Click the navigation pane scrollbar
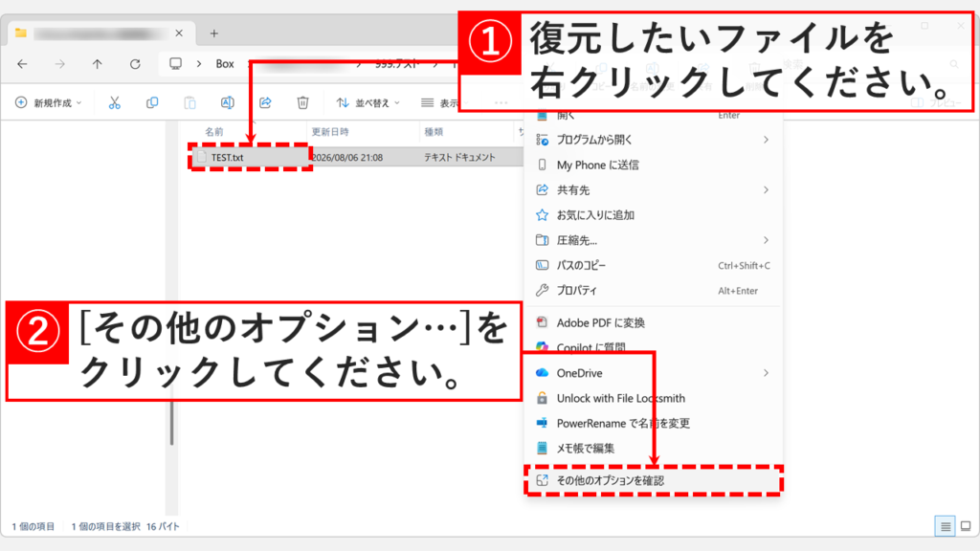This screenshot has height=551, width=980. 172,422
